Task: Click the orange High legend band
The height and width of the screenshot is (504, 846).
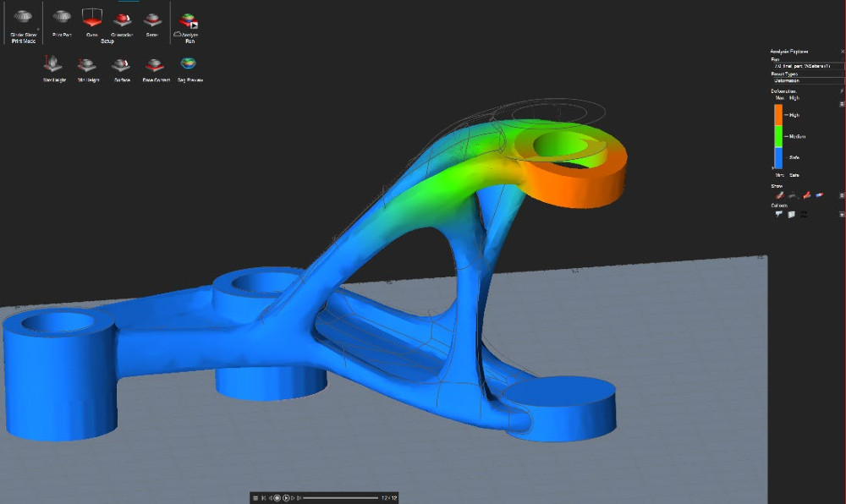Action: (778, 114)
